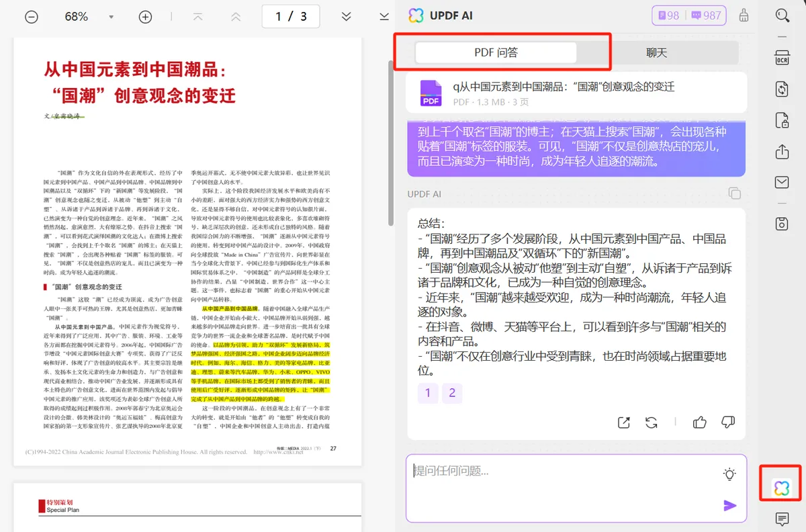Click the Special Plan heading on page two
806x532 pixels.
tap(63, 510)
